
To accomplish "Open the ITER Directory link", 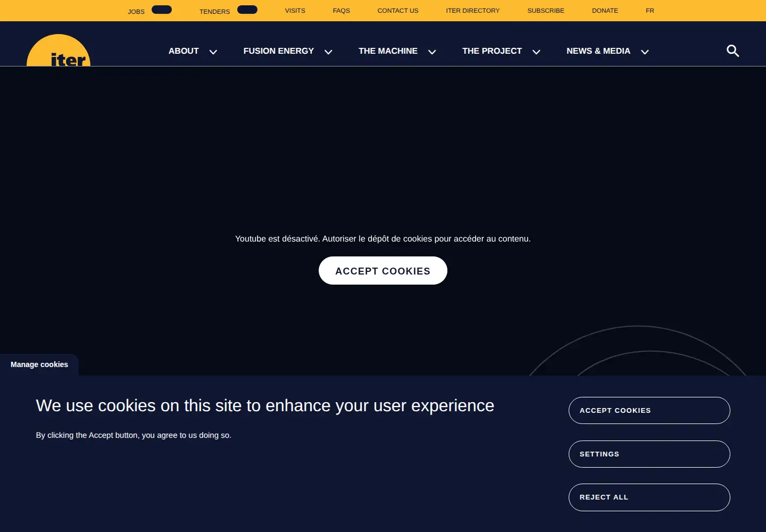I will 473,11.
